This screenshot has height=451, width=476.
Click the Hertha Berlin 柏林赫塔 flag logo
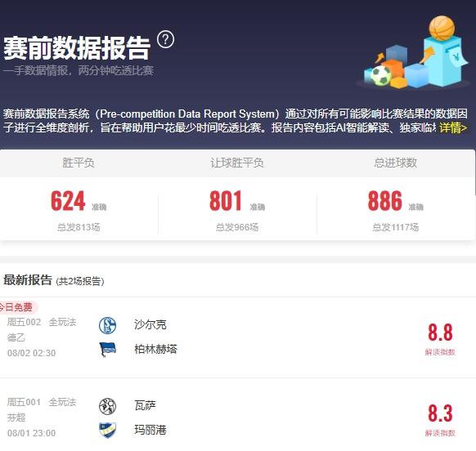click(x=107, y=350)
